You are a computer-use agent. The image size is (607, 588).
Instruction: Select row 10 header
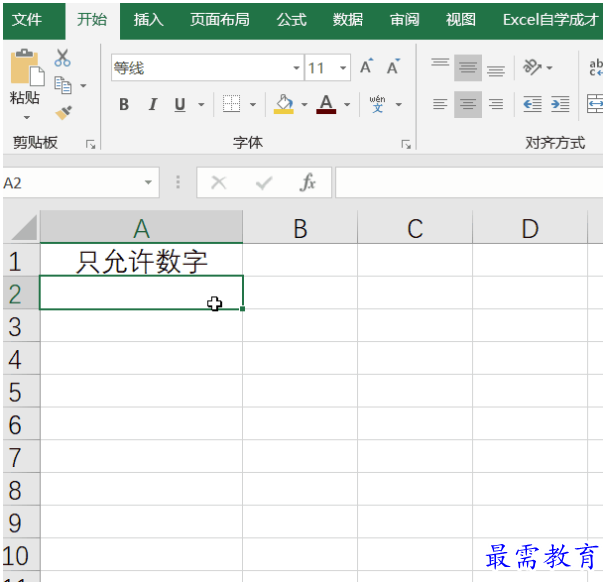(x=21, y=555)
